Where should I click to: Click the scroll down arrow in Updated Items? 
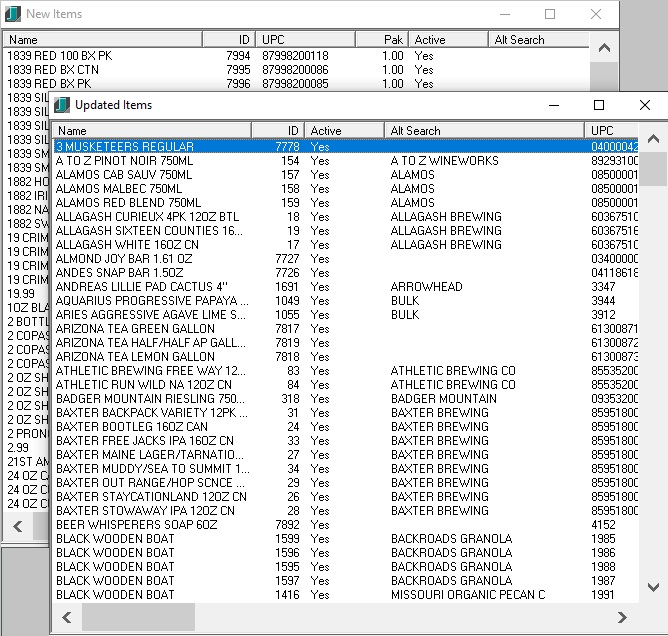(653, 587)
